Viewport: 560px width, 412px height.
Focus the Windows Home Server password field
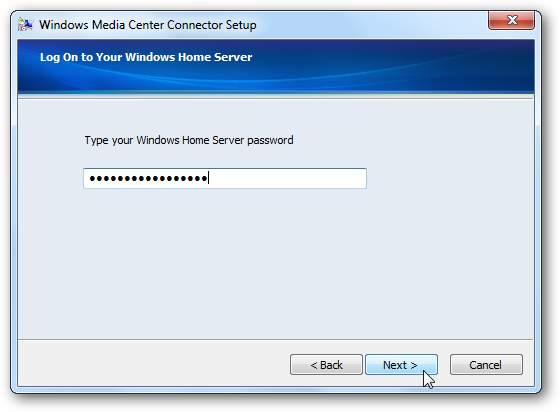(225, 178)
